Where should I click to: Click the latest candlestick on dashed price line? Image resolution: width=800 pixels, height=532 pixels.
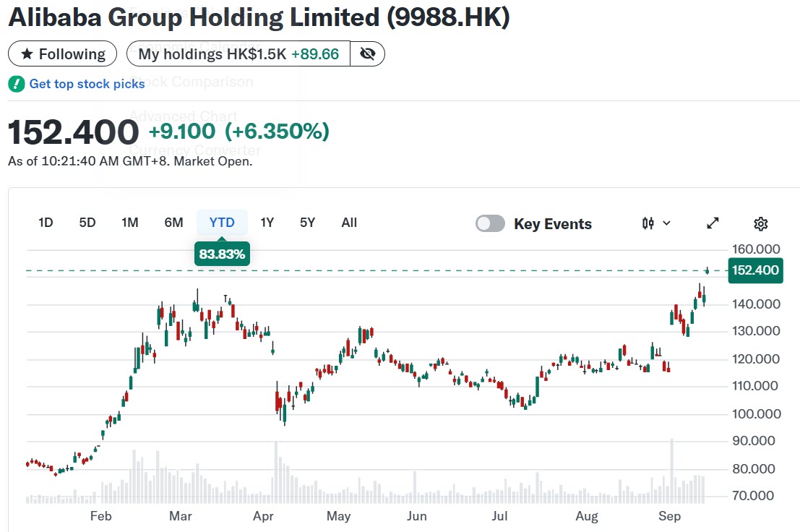pyautogui.click(x=707, y=270)
